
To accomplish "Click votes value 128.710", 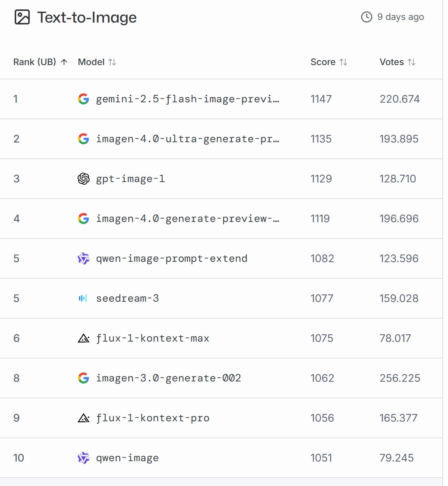I will click(398, 179).
